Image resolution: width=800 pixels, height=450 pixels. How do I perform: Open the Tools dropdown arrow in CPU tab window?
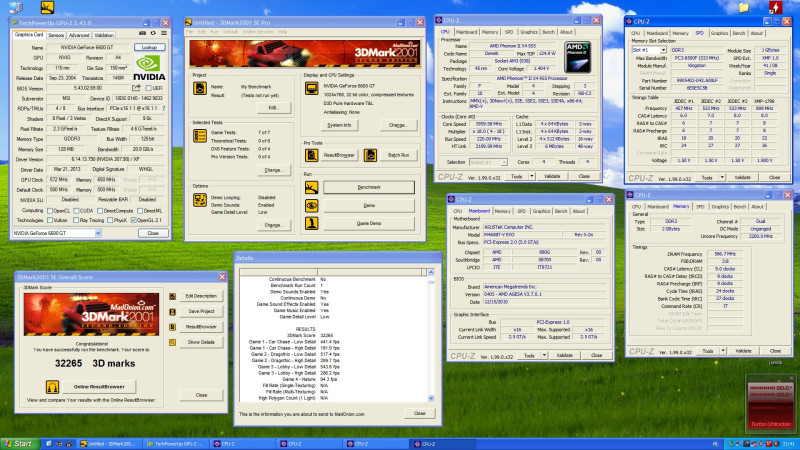[531, 176]
